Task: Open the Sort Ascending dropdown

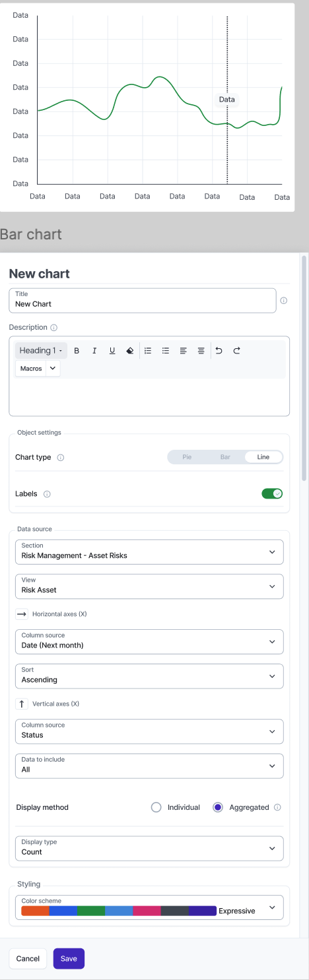Action: pyautogui.click(x=149, y=676)
